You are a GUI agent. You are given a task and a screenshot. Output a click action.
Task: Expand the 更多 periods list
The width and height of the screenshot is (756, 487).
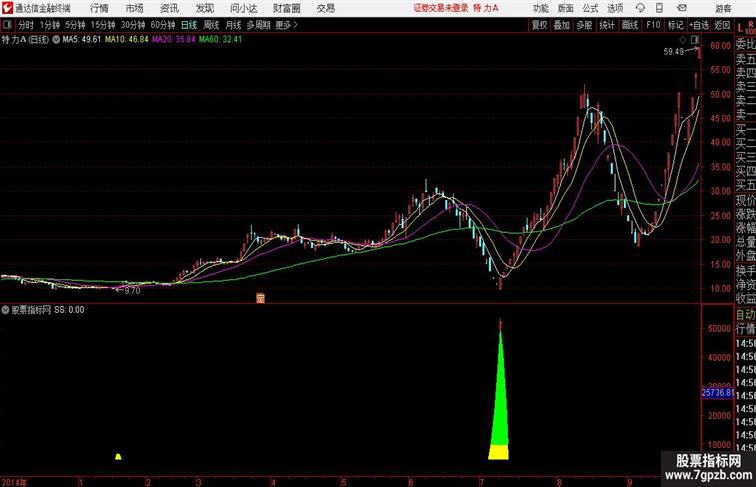coord(286,25)
